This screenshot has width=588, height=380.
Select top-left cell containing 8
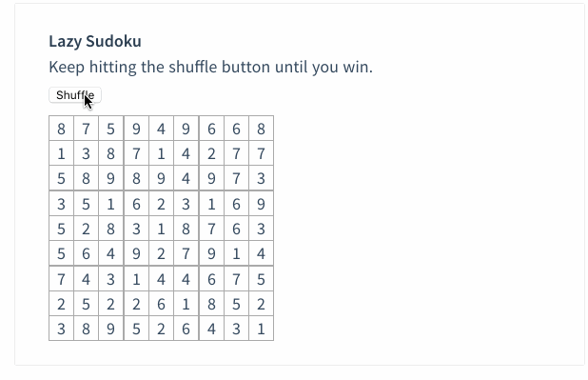coord(62,129)
